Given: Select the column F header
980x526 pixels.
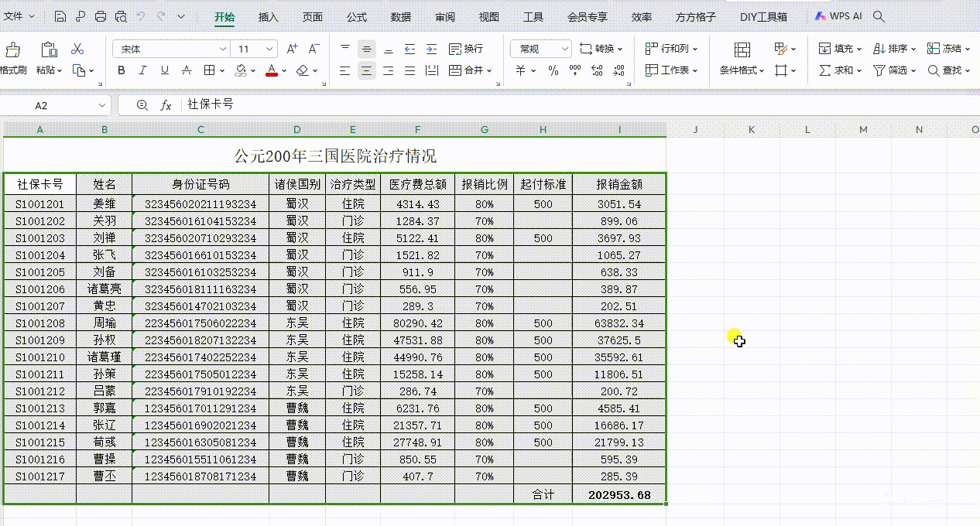Looking at the screenshot, I should point(417,129).
